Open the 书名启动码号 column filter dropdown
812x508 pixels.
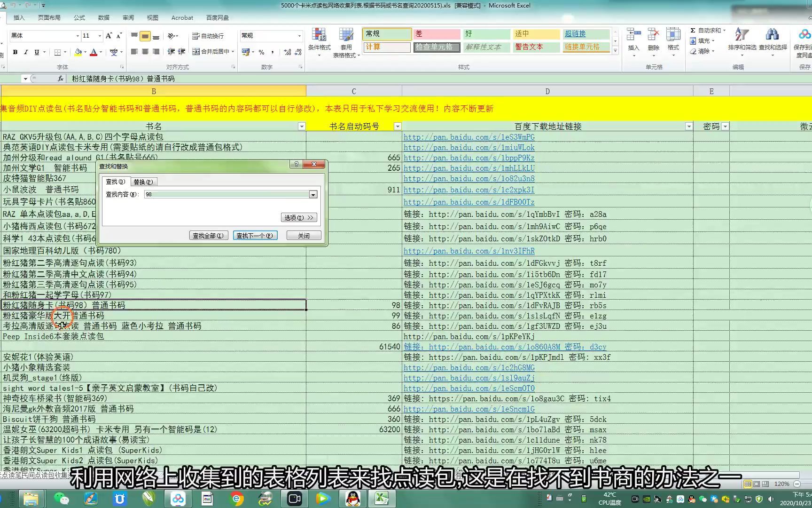point(398,127)
